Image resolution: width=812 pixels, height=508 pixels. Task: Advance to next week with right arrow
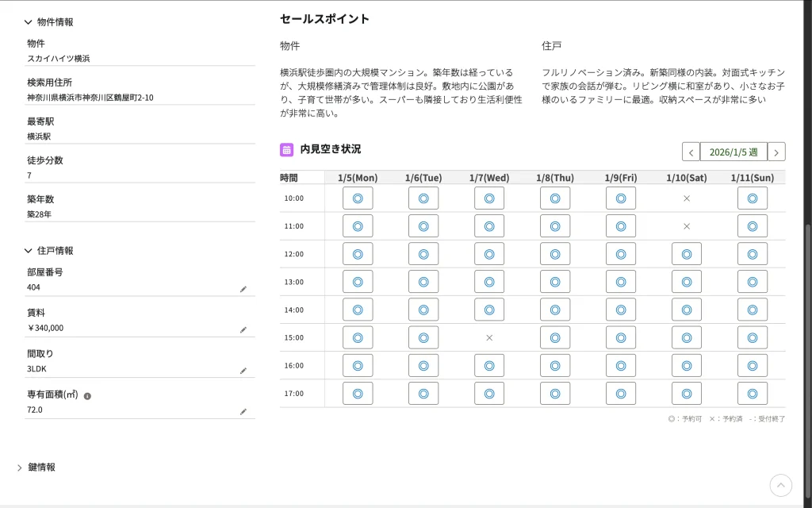(776, 152)
